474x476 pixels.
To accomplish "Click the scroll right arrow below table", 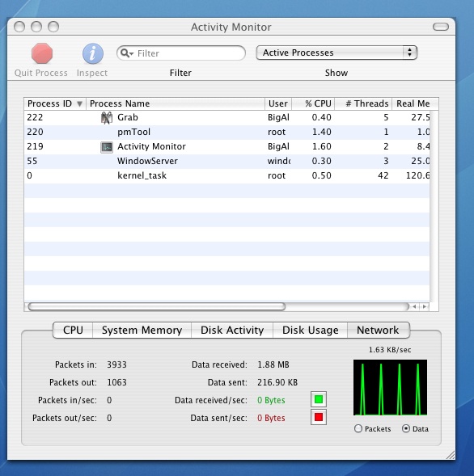I will pyautogui.click(x=424, y=306).
